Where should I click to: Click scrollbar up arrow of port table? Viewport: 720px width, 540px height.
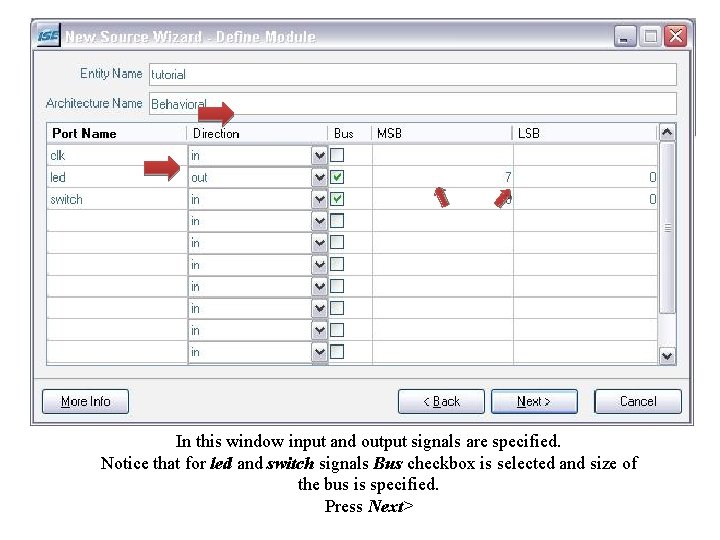667,133
